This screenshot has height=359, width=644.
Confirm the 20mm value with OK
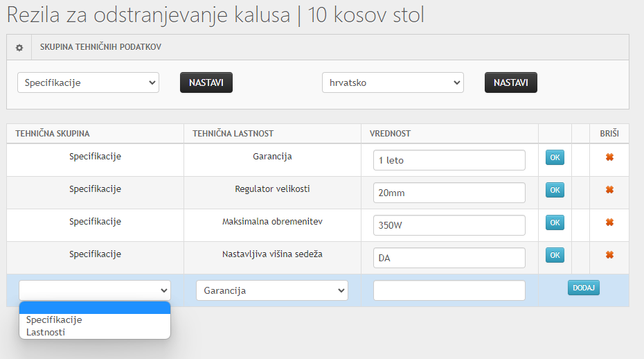[555, 190]
